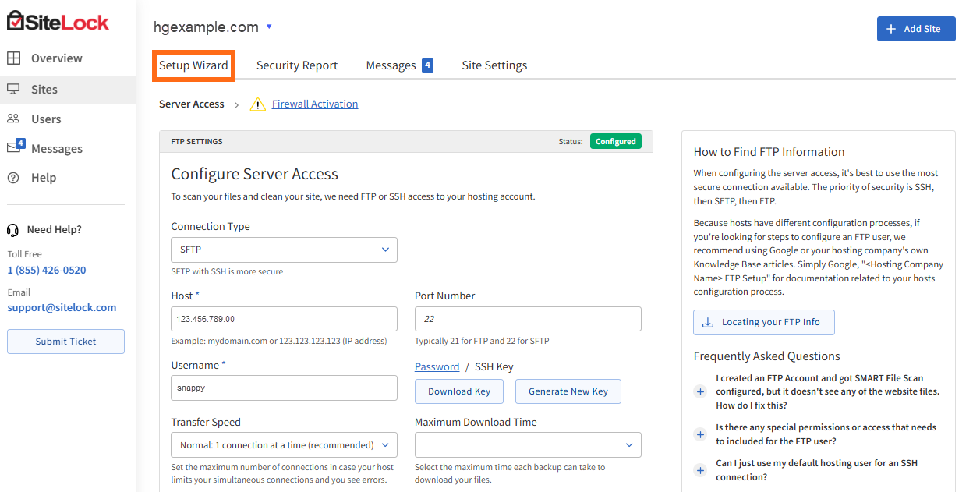Click the Username input field

284,388
